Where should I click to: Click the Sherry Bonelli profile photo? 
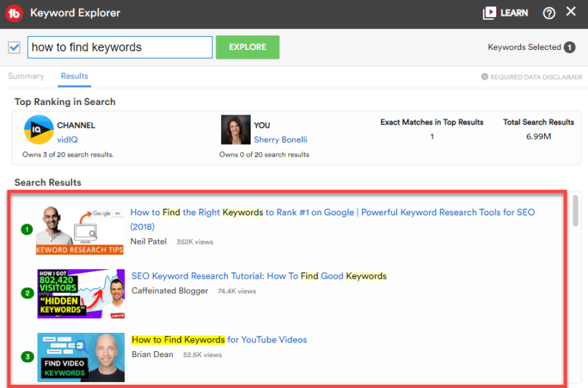(235, 130)
